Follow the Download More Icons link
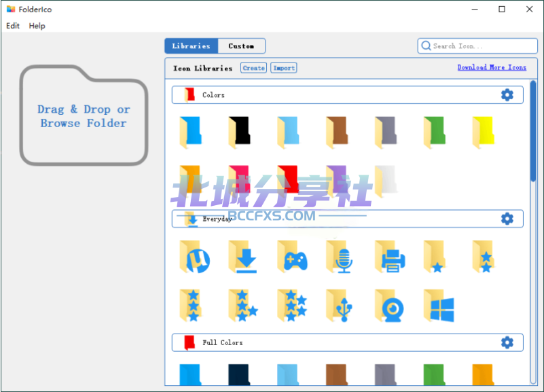The image size is (544, 392). 492,67
